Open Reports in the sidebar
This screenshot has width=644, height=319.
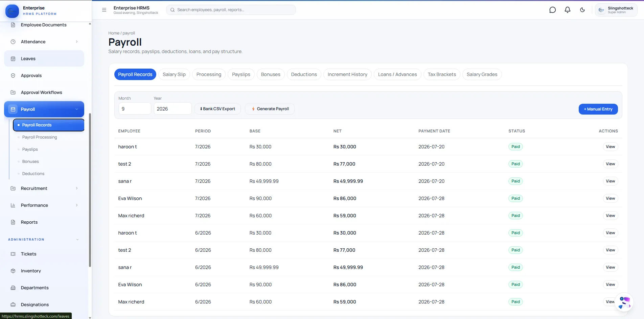tap(44, 222)
